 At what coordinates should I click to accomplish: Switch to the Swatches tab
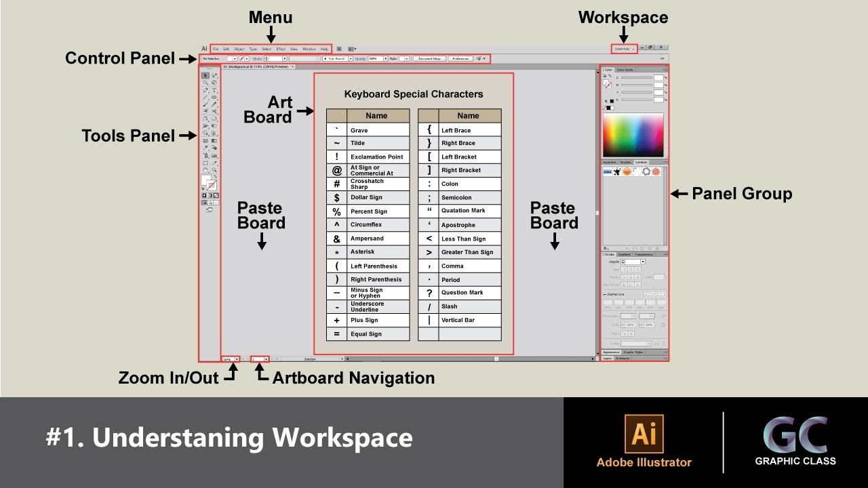tap(610, 162)
